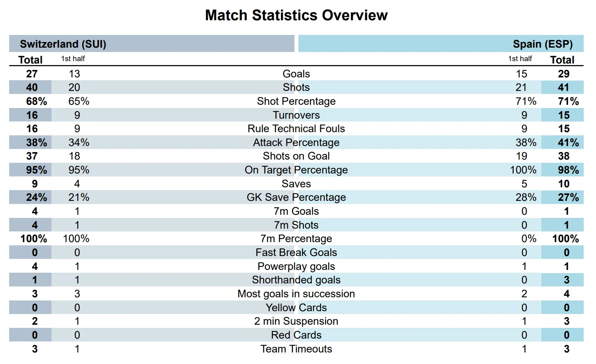Image resolution: width=596 pixels, height=364 pixels.
Task: Select the GK Save Percentage label
Action: (296, 197)
